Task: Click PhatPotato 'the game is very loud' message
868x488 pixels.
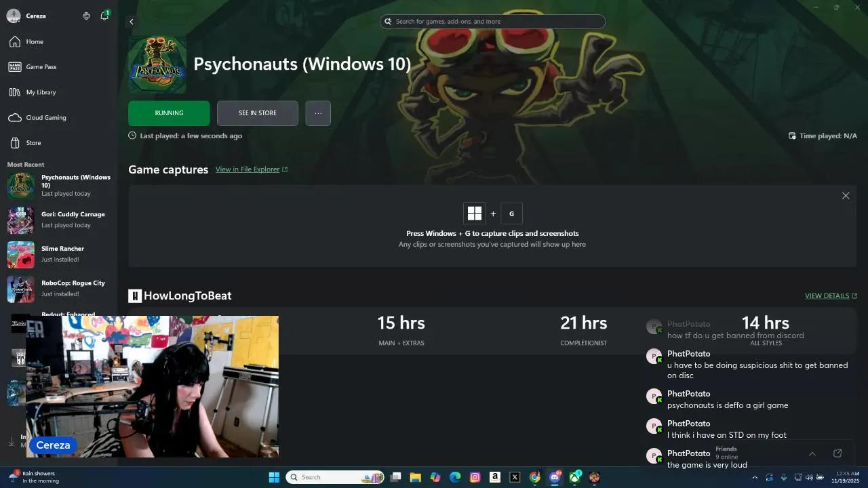Action: (707, 465)
